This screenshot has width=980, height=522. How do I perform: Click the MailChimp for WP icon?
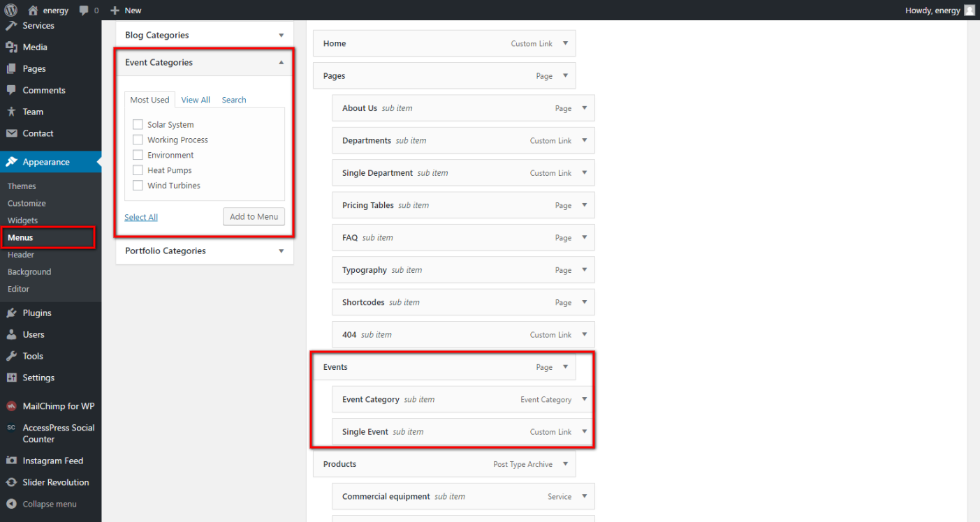[11, 406]
